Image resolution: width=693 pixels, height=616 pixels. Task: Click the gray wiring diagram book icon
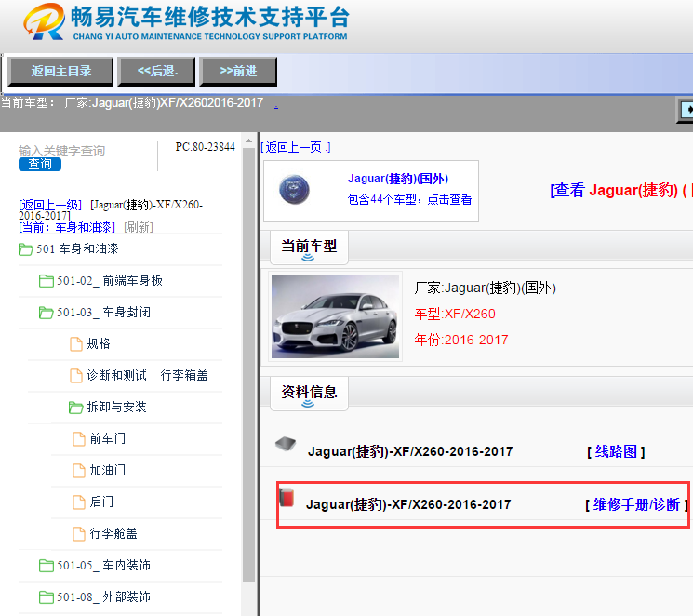point(286,444)
